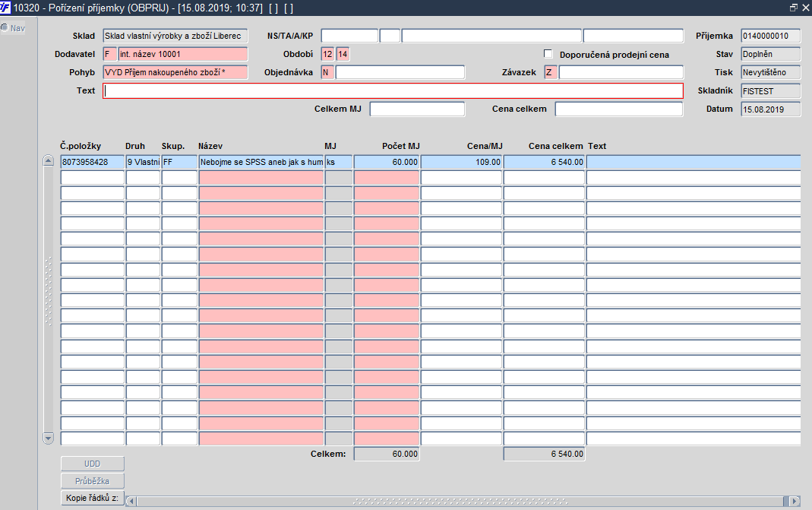Click the Druh cell '9 Vlastní'
This screenshot has width=812, height=510.
(143, 162)
